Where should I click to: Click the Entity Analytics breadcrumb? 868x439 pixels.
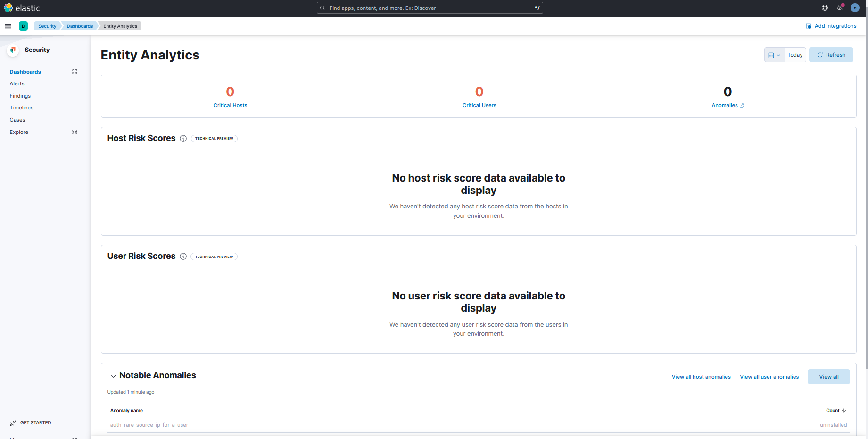(120, 26)
